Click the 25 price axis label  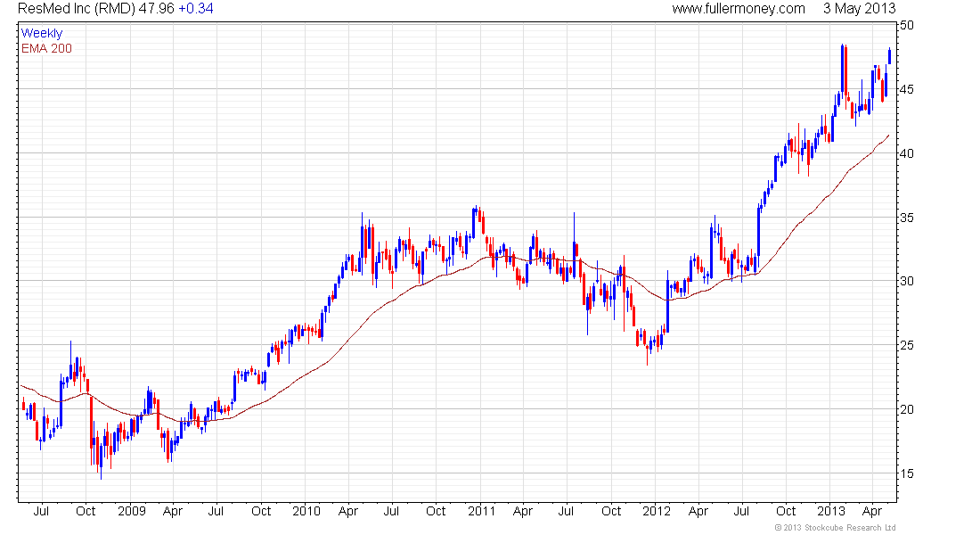(x=906, y=345)
